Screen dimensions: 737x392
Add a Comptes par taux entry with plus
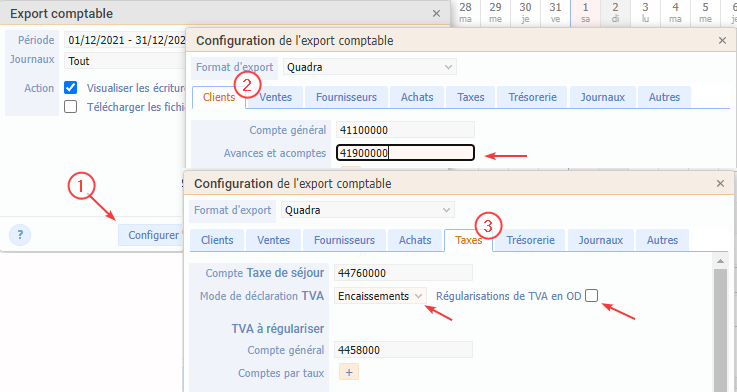[x=349, y=372]
